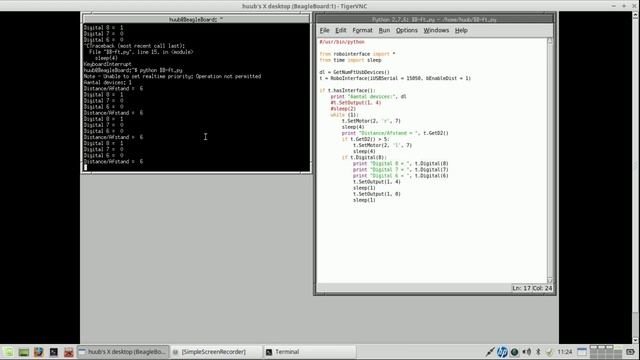The width and height of the screenshot is (640, 360).
Task: Click 'Aantal devices: 1' line in terminal
Action: tap(108, 82)
